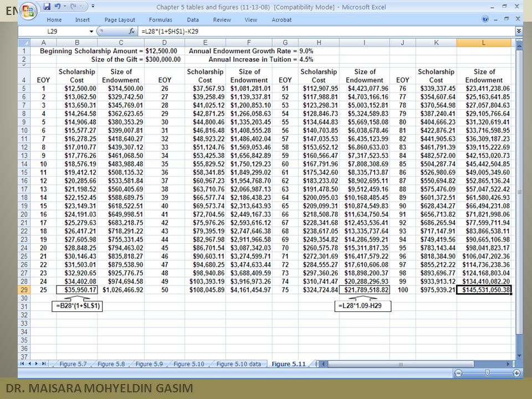Viewport: 532px width, 399px height.
Task: Open the Home ribbon tab
Action: [x=54, y=20]
